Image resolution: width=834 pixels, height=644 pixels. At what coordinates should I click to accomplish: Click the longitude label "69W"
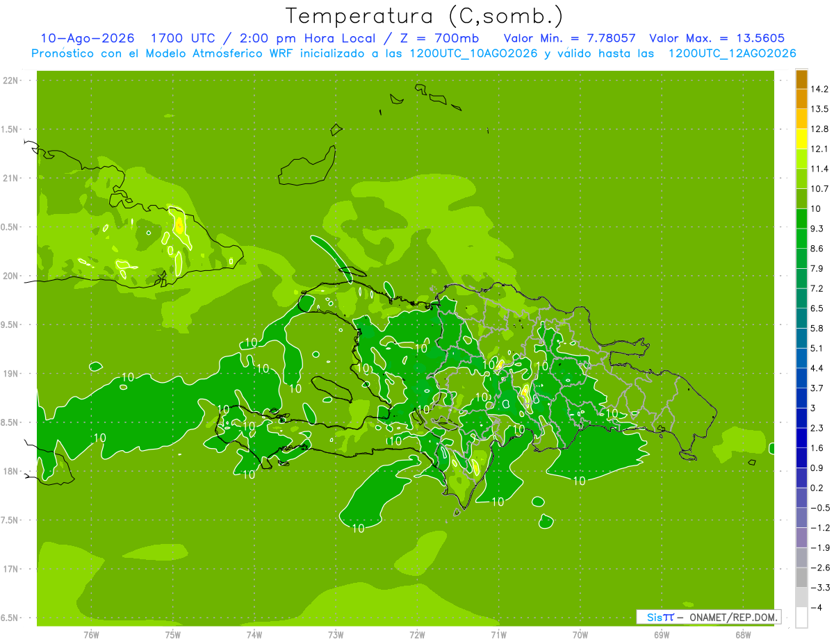click(662, 635)
